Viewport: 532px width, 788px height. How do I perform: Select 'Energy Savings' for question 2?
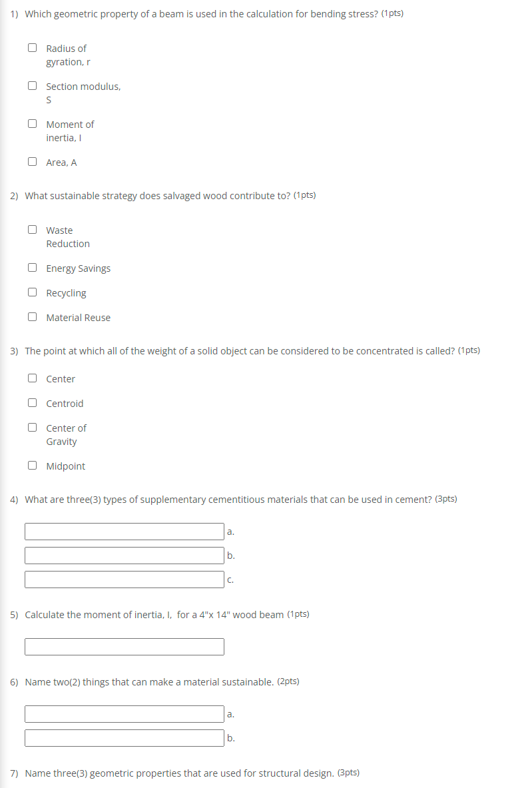point(32,266)
